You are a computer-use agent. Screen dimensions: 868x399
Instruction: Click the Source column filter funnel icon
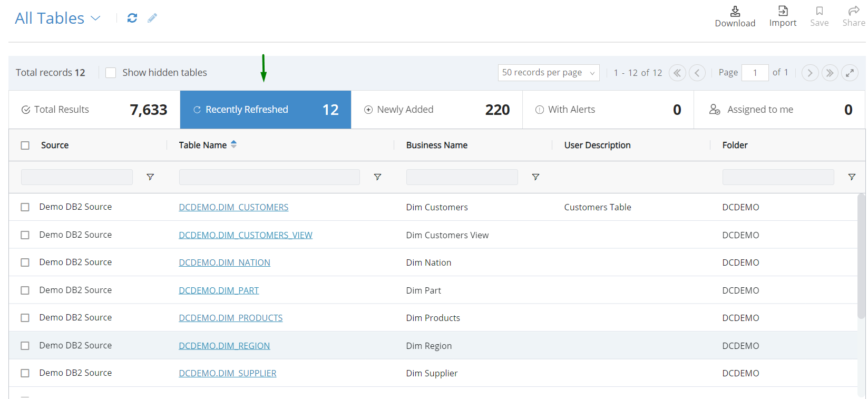150,177
